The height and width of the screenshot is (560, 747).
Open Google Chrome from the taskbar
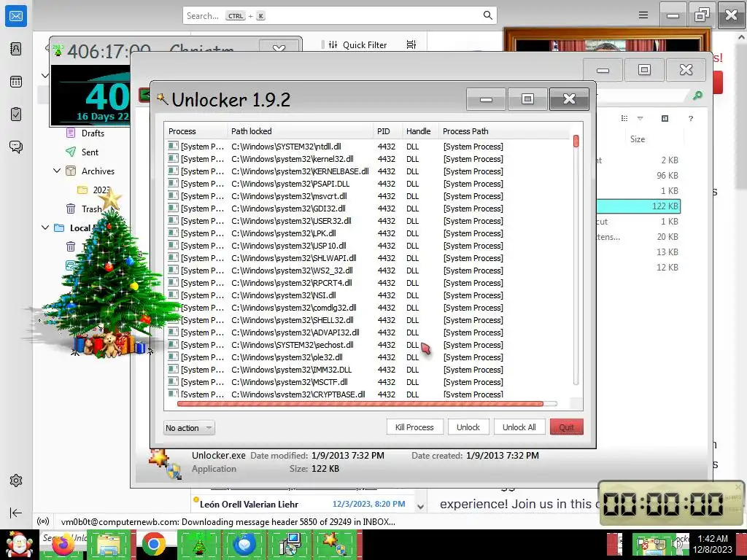click(x=154, y=544)
